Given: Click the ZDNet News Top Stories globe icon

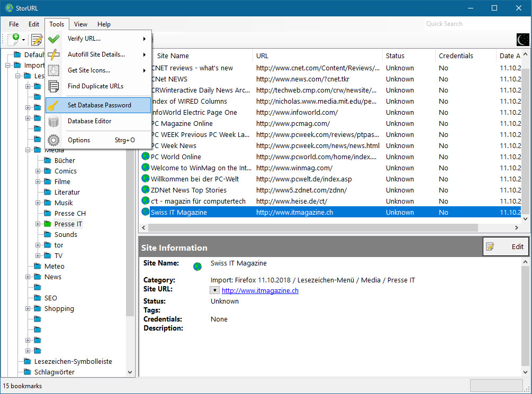Looking at the screenshot, I should [x=146, y=190].
